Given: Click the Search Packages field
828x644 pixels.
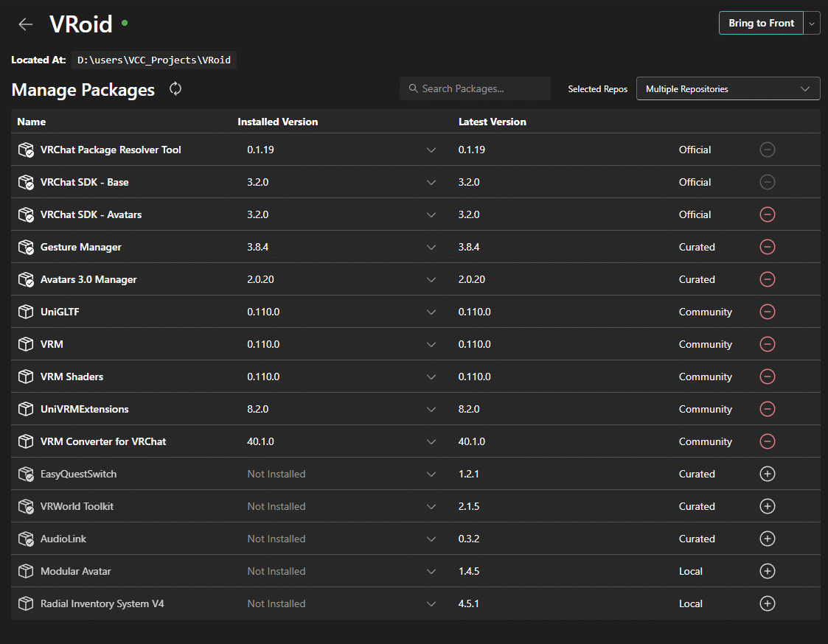Looking at the screenshot, I should [x=476, y=89].
